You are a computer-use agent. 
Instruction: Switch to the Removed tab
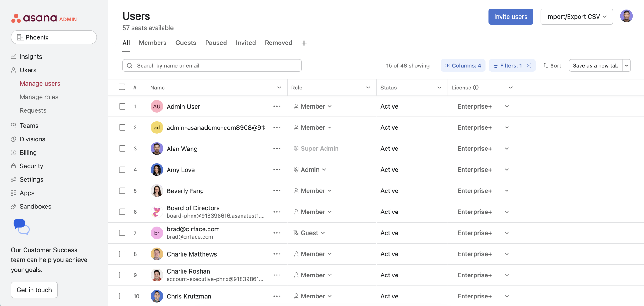279,43
